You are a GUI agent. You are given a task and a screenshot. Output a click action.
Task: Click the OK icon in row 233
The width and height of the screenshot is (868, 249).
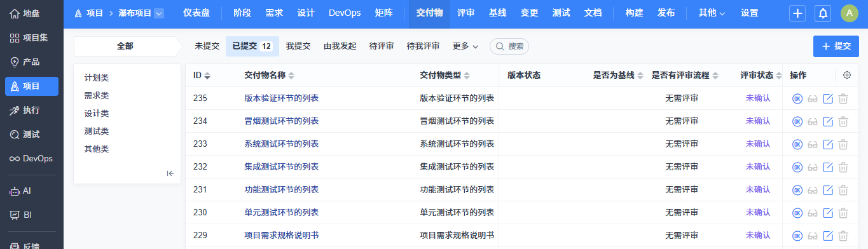coord(797,144)
